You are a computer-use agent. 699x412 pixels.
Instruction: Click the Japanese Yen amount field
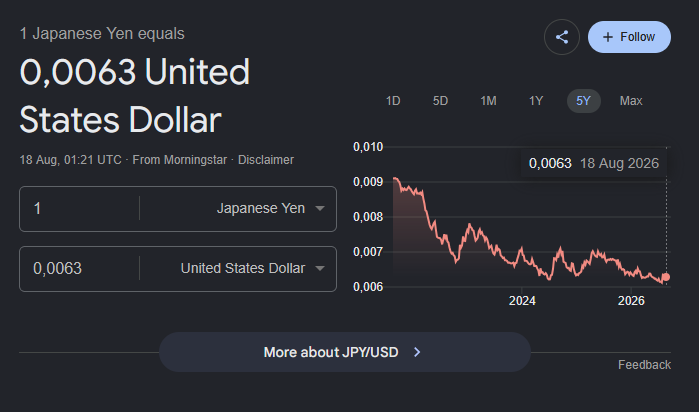[x=79, y=209]
